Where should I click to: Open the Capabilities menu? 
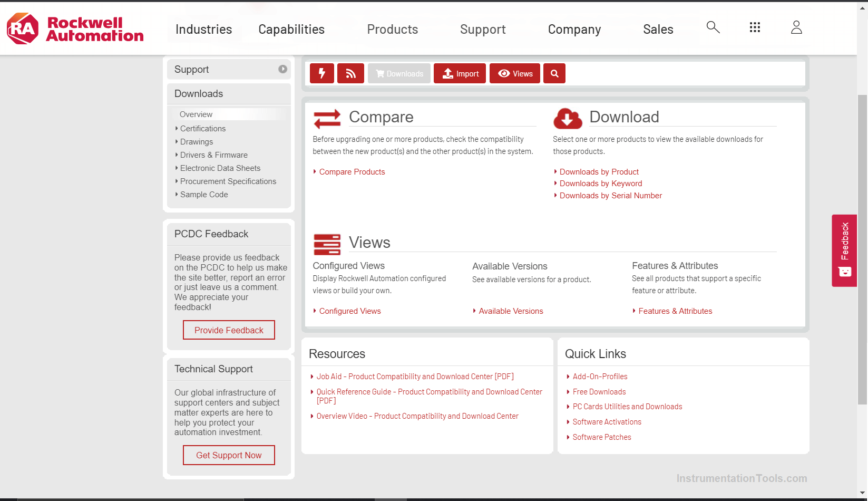pos(291,30)
